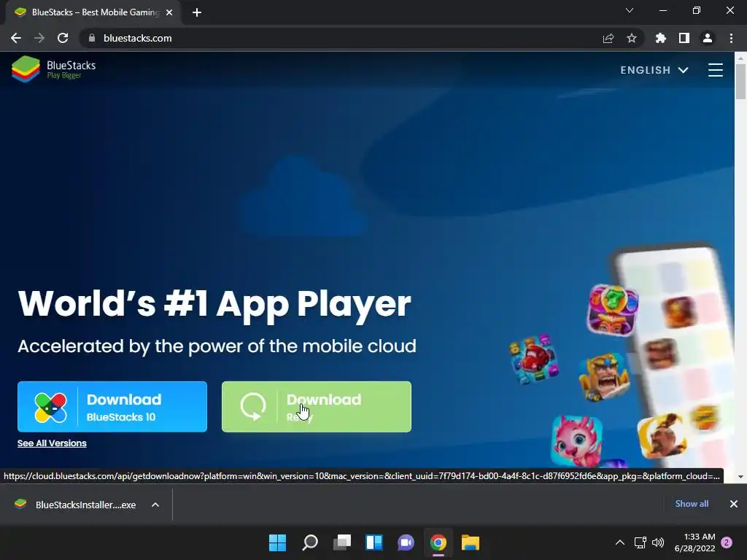This screenshot has height=560, width=747.
Task: Reload the page with refresh icon
Action: click(x=63, y=38)
